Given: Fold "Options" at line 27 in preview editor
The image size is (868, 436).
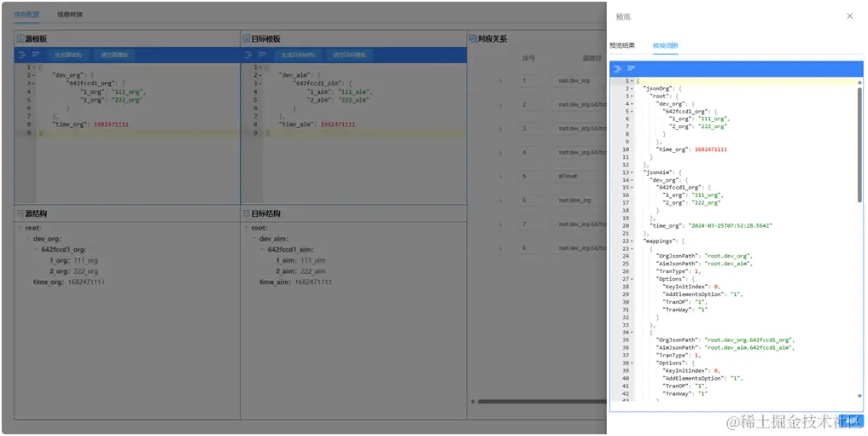Looking at the screenshot, I should coord(632,279).
